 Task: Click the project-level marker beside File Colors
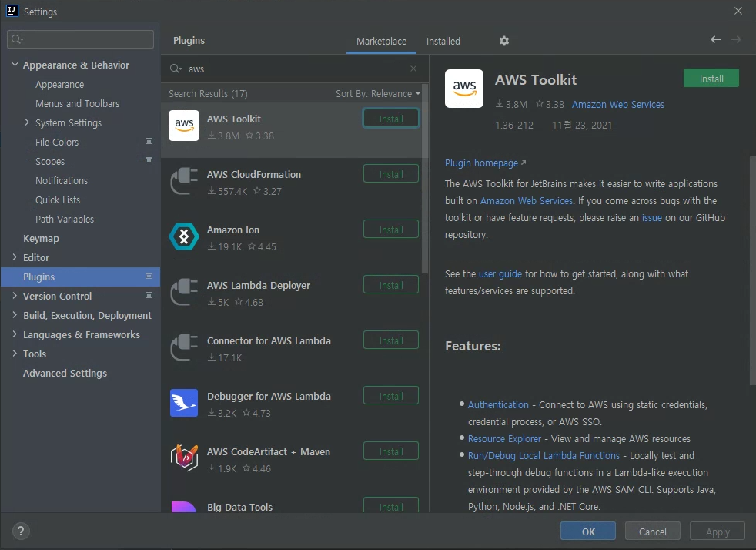tap(149, 142)
